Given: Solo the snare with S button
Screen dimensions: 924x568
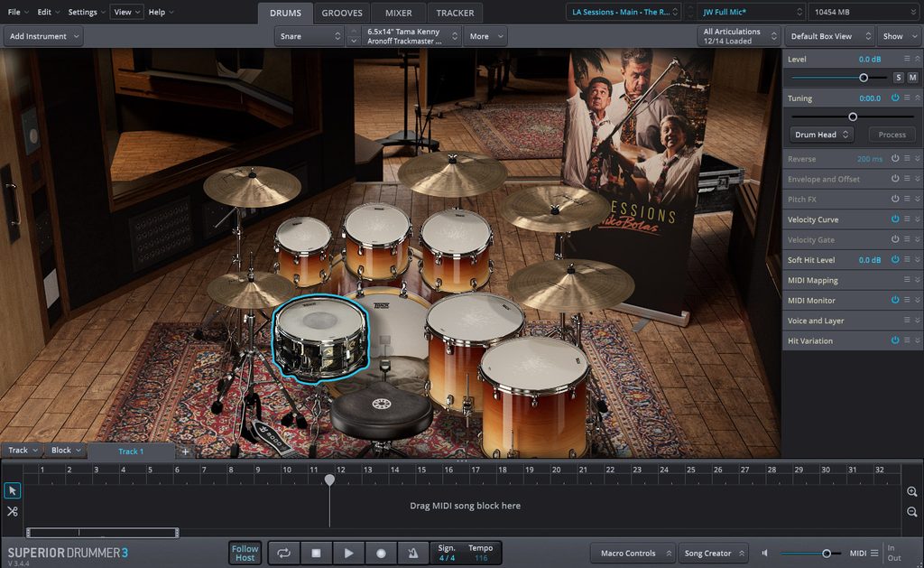Looking at the screenshot, I should tap(898, 78).
